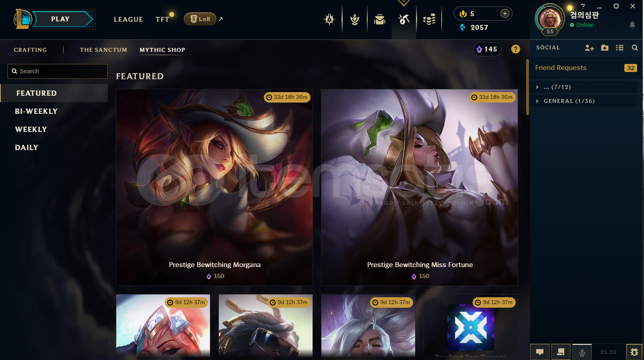Click the PLAY button

coord(60,19)
